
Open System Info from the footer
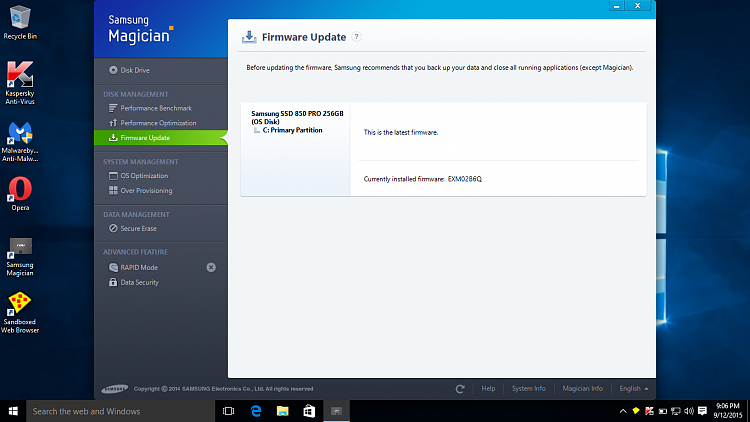click(529, 389)
